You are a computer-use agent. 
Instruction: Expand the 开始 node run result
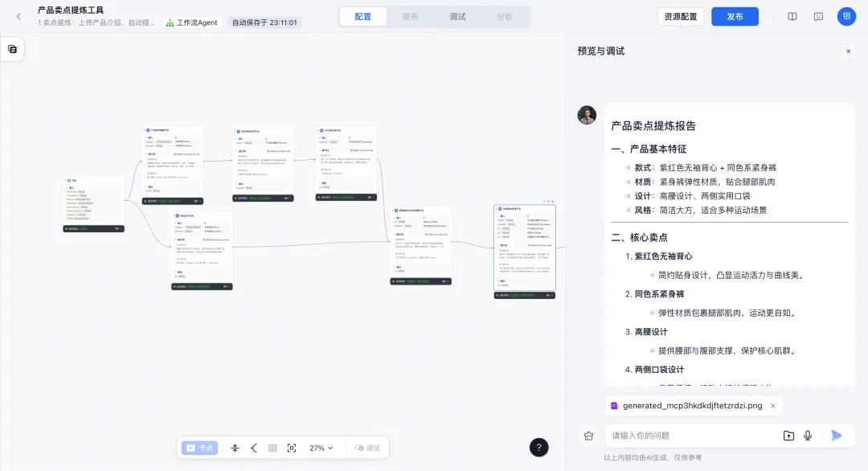pyautogui.click(x=117, y=228)
